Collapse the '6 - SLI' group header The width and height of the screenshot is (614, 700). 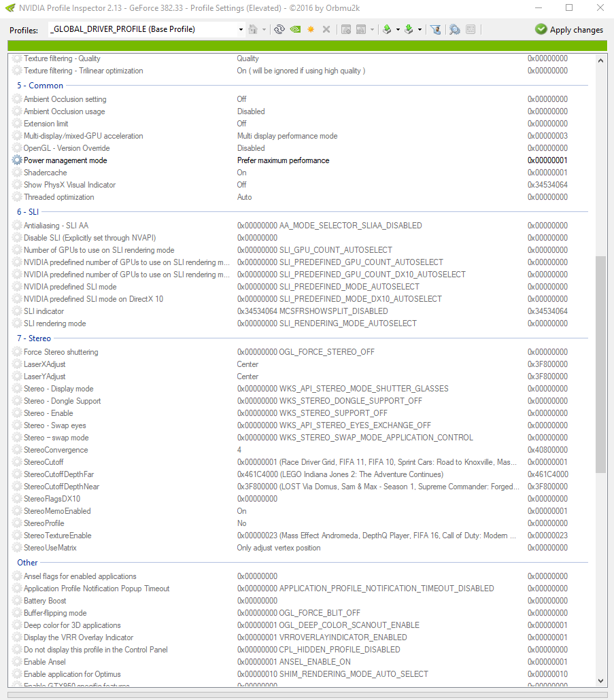click(28, 211)
